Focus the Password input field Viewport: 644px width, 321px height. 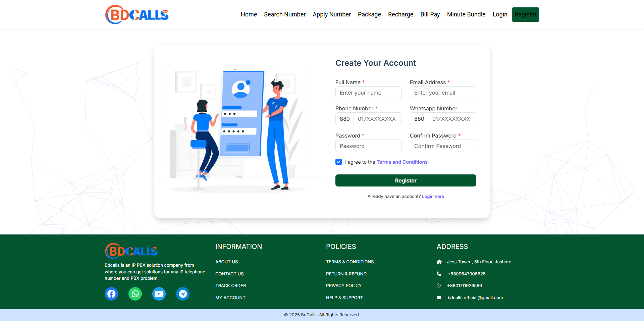click(x=368, y=146)
